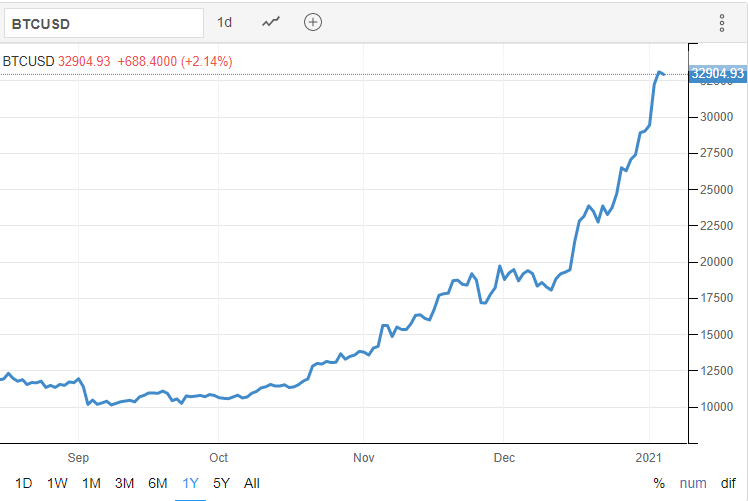Image resolution: width=748 pixels, height=501 pixels.
Task: Open the three-dot more options menu
Action: tap(722, 23)
